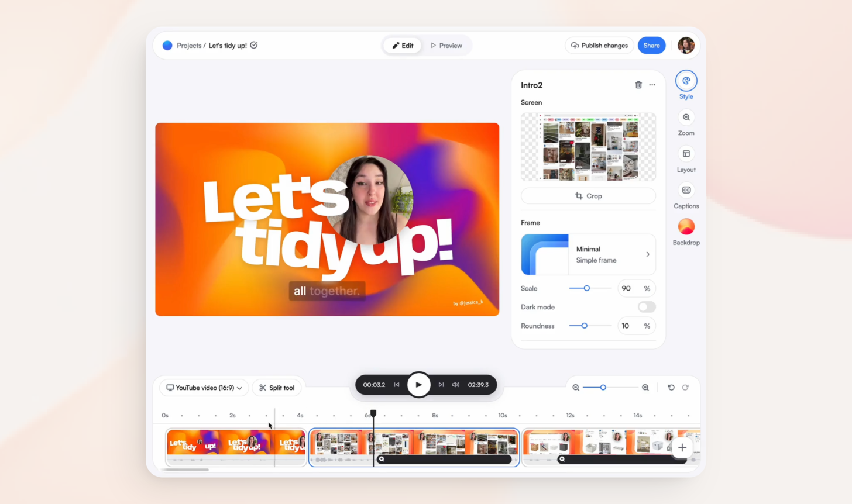Adjust the timeline zoom slider
Image resolution: width=852 pixels, height=504 pixels.
610,388
